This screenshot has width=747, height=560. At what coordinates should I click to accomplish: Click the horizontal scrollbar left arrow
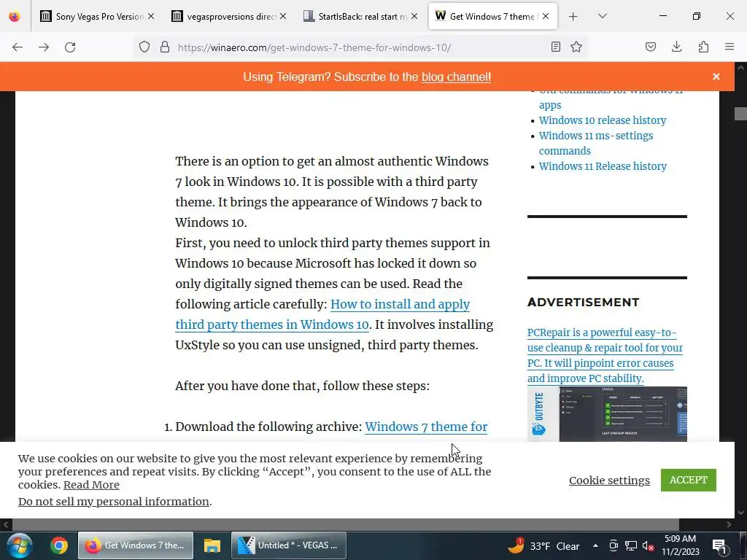6,525
